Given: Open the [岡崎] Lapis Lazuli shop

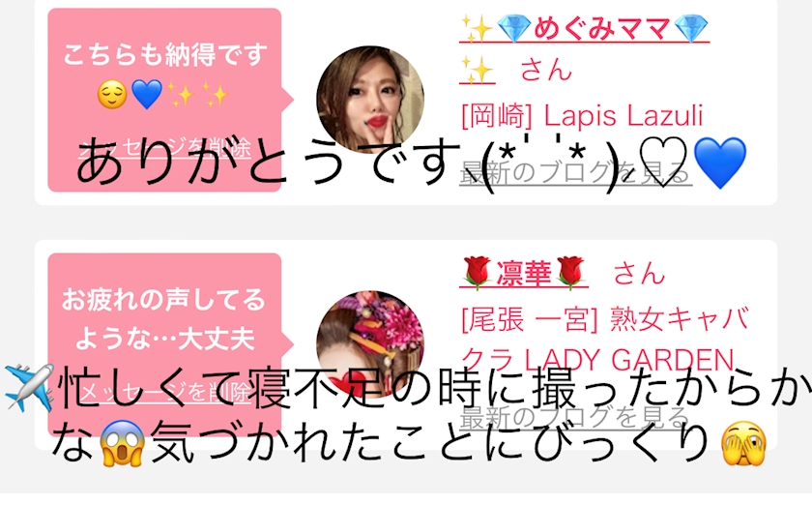Looking at the screenshot, I should click(x=582, y=116).
